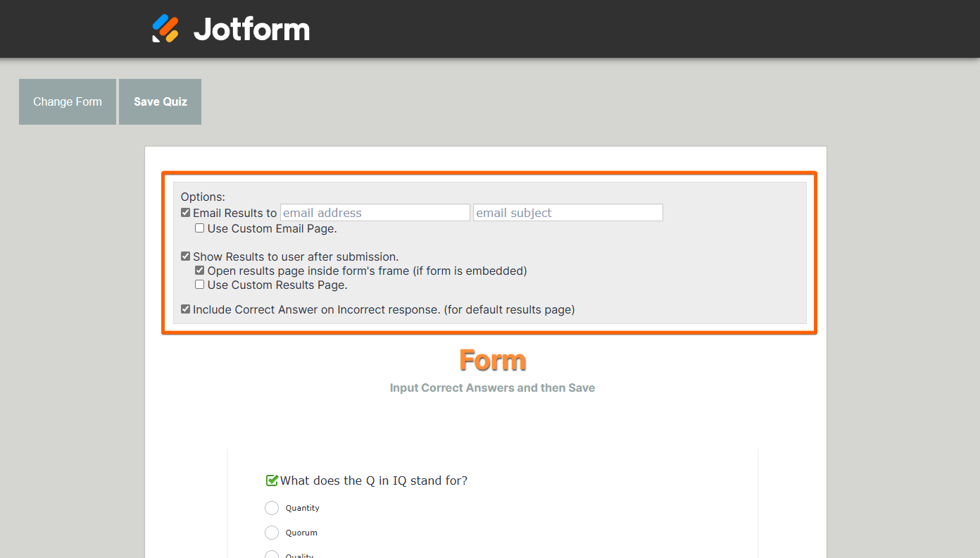Select the Quality radio option
This screenshot has height=558, width=980.
272,554
